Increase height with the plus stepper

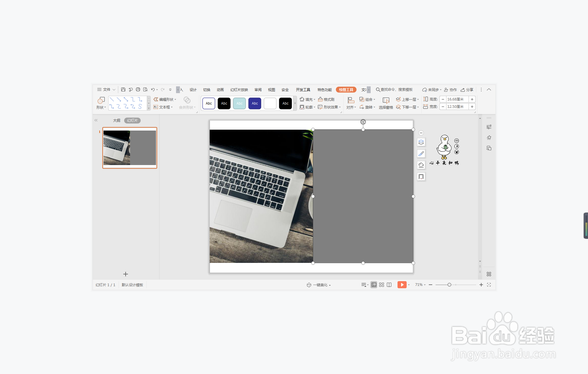472,99
